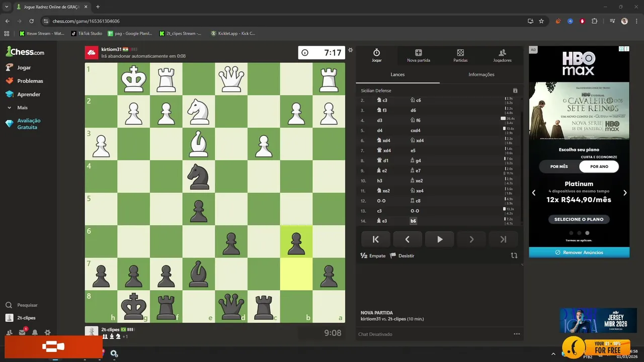Resign the game with Desistir
This screenshot has width=644, height=362.
pyautogui.click(x=402, y=256)
